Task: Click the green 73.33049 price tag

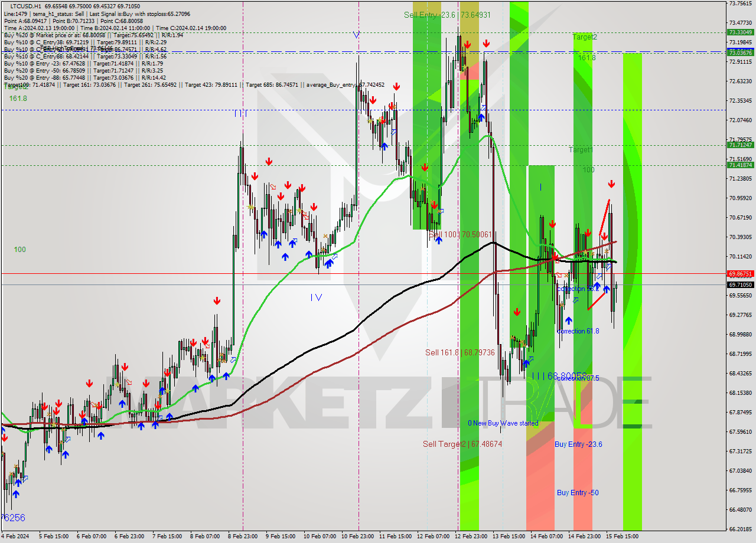Action: [740, 32]
